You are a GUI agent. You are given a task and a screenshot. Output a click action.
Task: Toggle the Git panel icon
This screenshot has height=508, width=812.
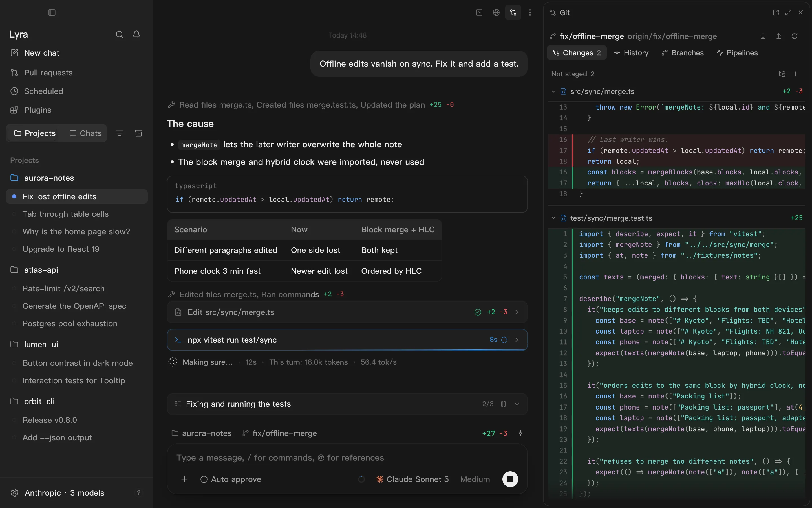tap(513, 12)
